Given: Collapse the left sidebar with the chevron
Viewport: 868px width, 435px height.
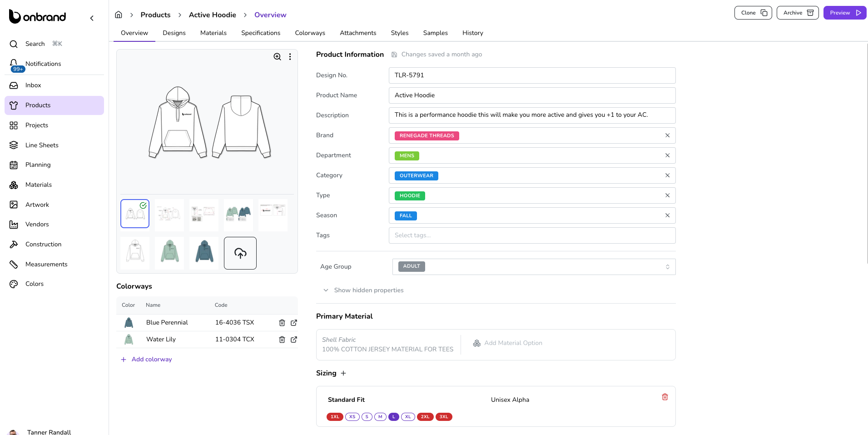Looking at the screenshot, I should (x=92, y=18).
